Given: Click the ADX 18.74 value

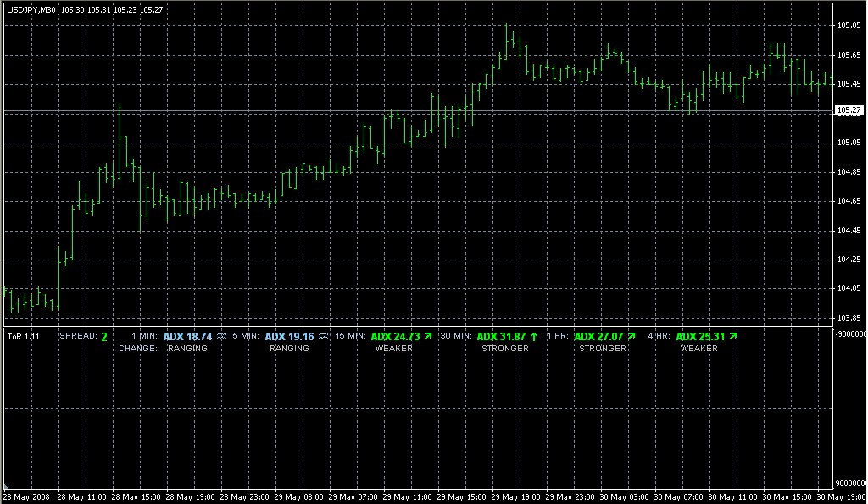Looking at the screenshot, I should (x=187, y=337).
